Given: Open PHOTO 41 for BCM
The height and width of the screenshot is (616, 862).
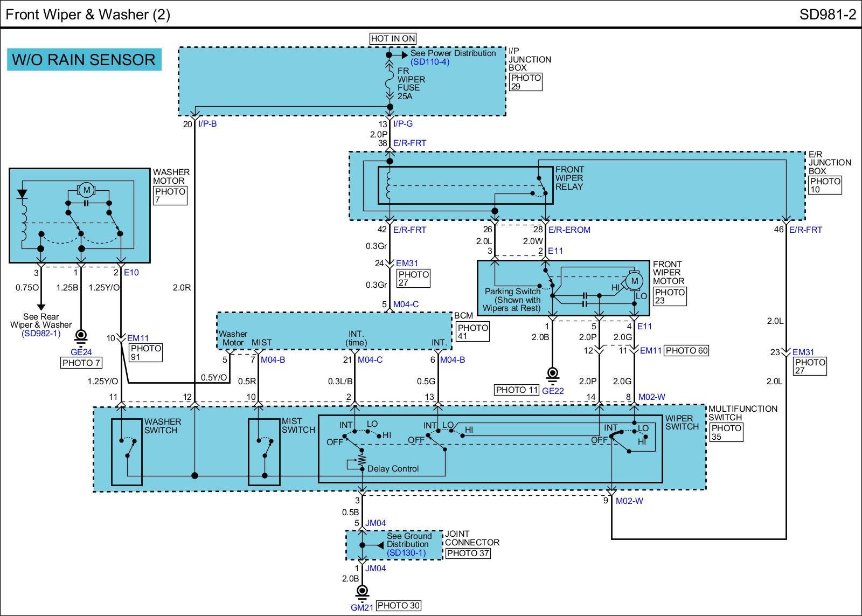Looking at the screenshot, I should (472, 332).
